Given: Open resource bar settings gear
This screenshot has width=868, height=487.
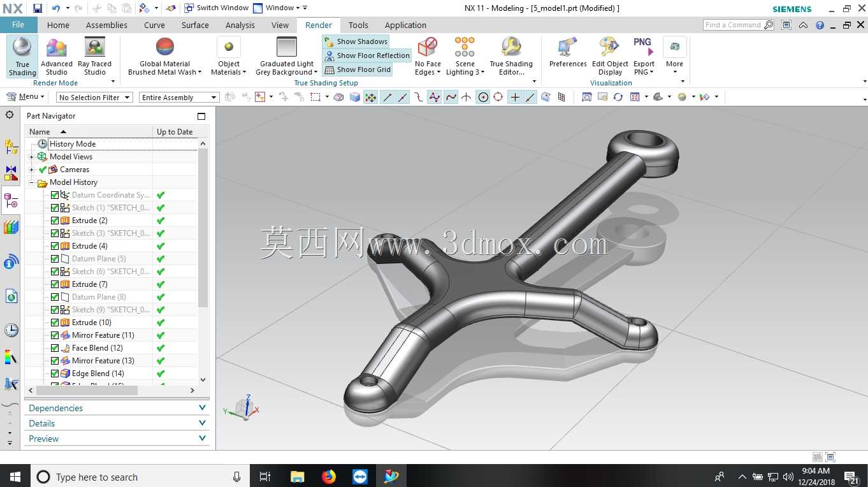Looking at the screenshot, I should pos(10,115).
